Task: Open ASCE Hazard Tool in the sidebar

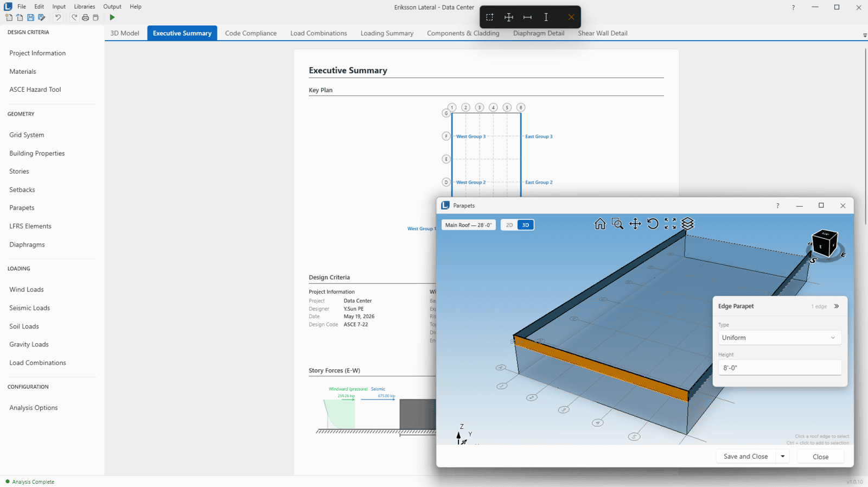Action: pyautogui.click(x=35, y=90)
